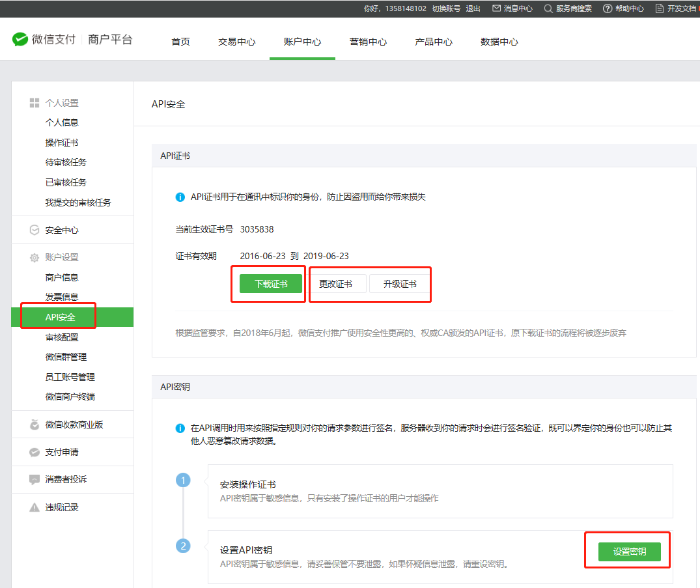This screenshot has height=588, width=700.
Task: Switch to 交易中心 tab
Action: click(x=236, y=42)
